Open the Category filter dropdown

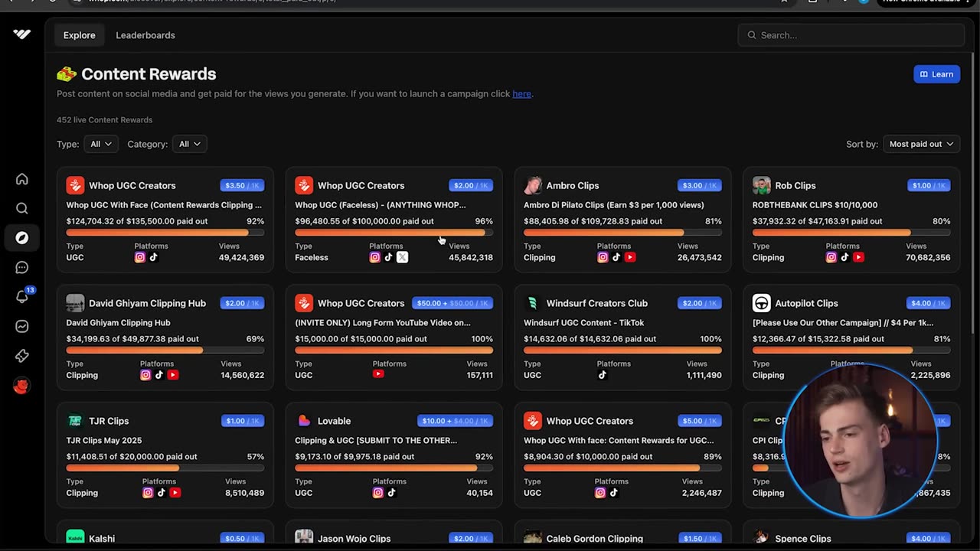point(188,144)
